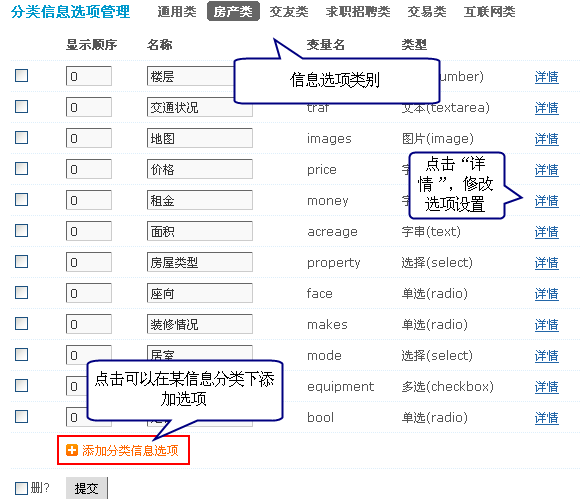Click the 提交 submit button
The width and height of the screenshot is (580, 499).
87,488
